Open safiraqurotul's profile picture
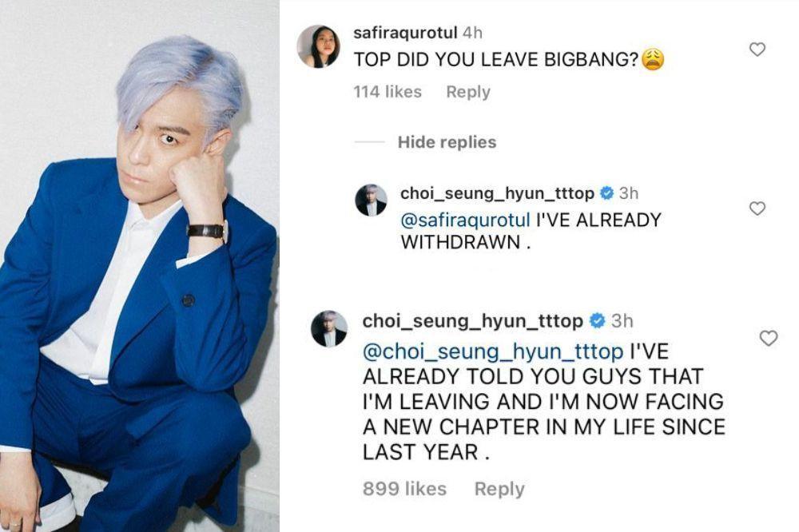Image resolution: width=799 pixels, height=532 pixels. tap(319, 46)
